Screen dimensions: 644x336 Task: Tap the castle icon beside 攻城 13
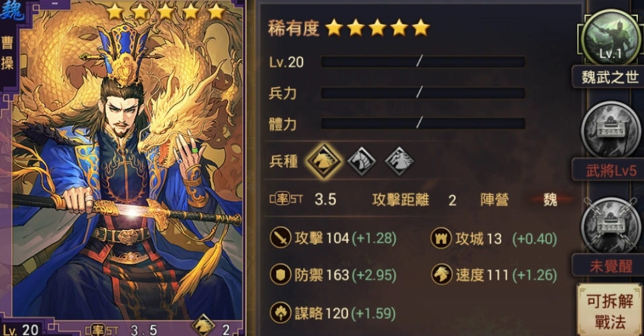(x=441, y=238)
